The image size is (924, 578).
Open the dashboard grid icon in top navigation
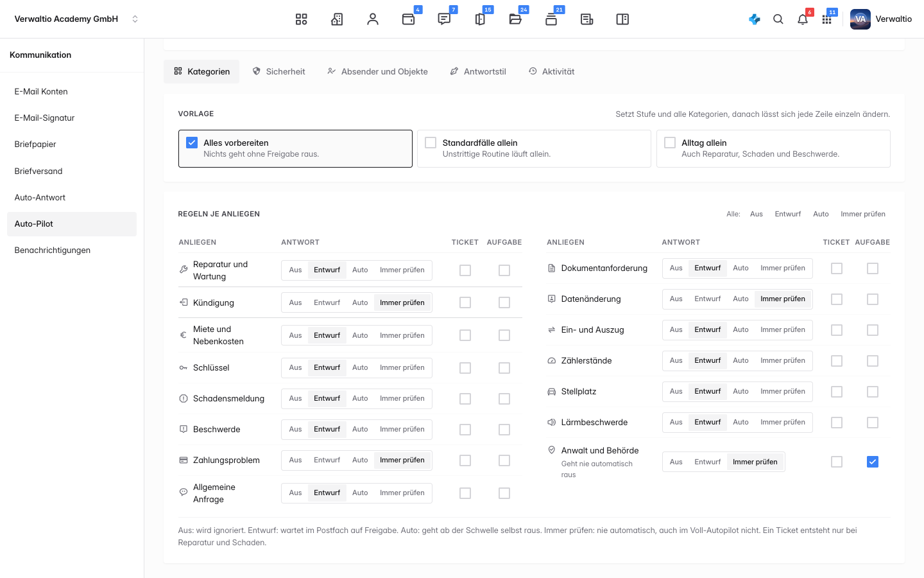302,19
